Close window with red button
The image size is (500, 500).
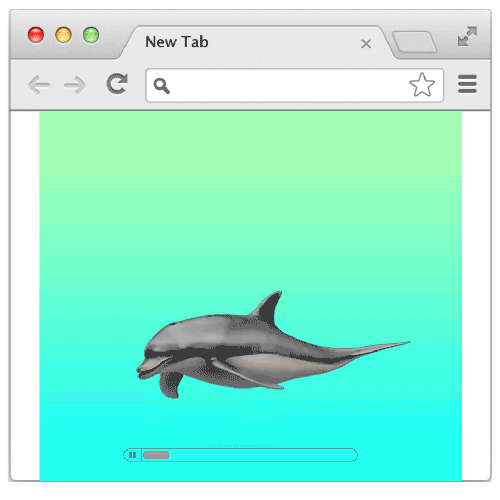coord(36,35)
